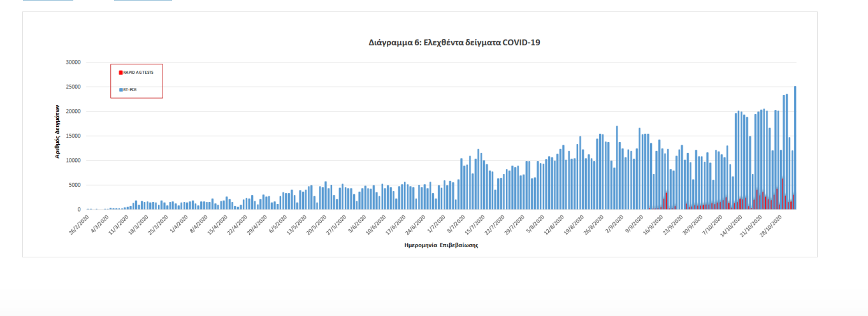Select the Αριθμός Δειγμάτων y-axis title
This screenshot has width=868, height=316.
tap(57, 131)
